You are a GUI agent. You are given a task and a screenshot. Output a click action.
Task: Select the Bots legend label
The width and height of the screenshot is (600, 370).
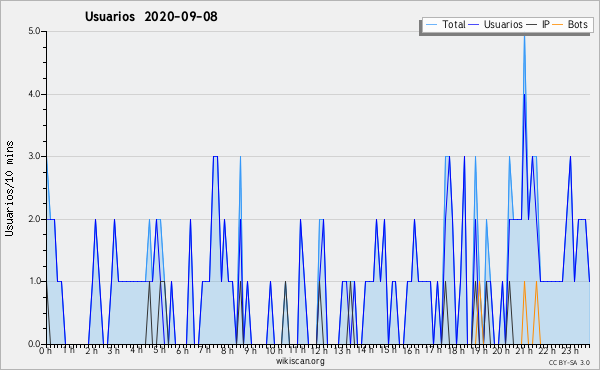[577, 24]
